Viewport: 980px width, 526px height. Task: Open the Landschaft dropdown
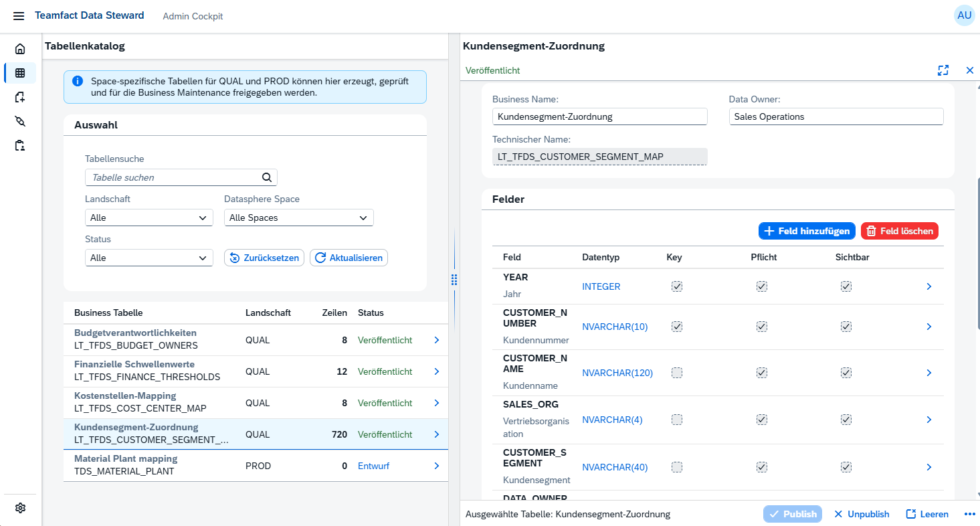coord(149,217)
